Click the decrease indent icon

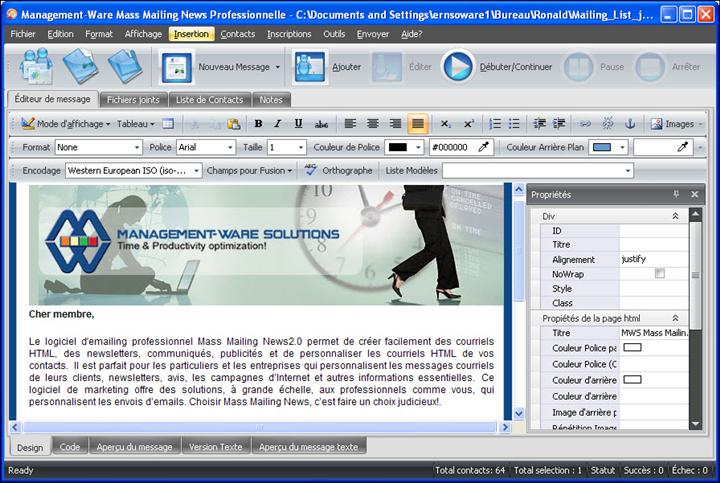pos(540,124)
